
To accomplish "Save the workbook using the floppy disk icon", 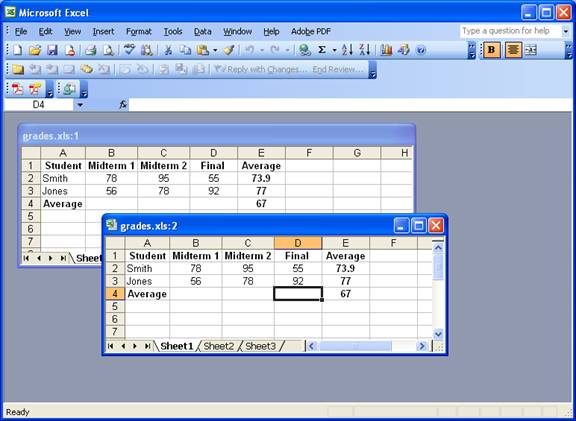I will coord(52,50).
